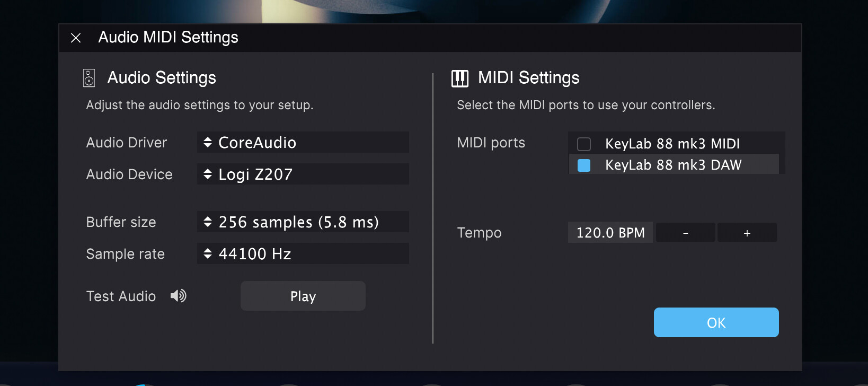868x386 pixels.
Task: Click the Buffer size up-down arrows icon
Action: [208, 222]
